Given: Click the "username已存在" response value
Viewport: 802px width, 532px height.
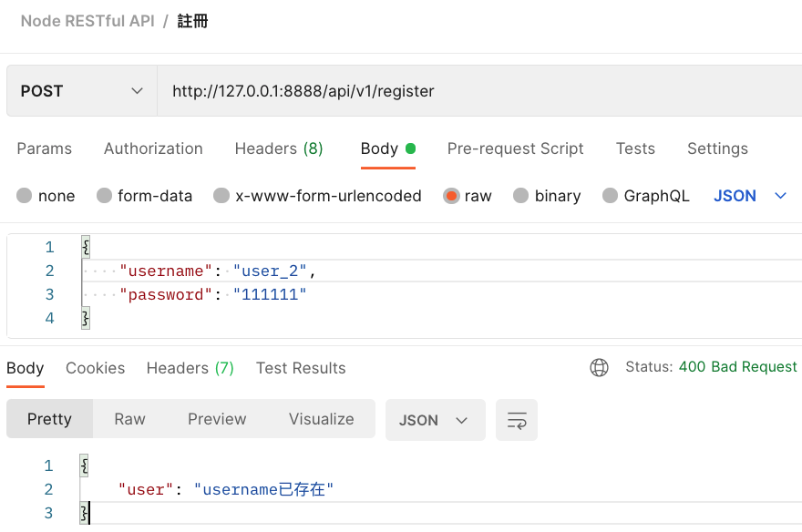Looking at the screenshot, I should point(263,489).
